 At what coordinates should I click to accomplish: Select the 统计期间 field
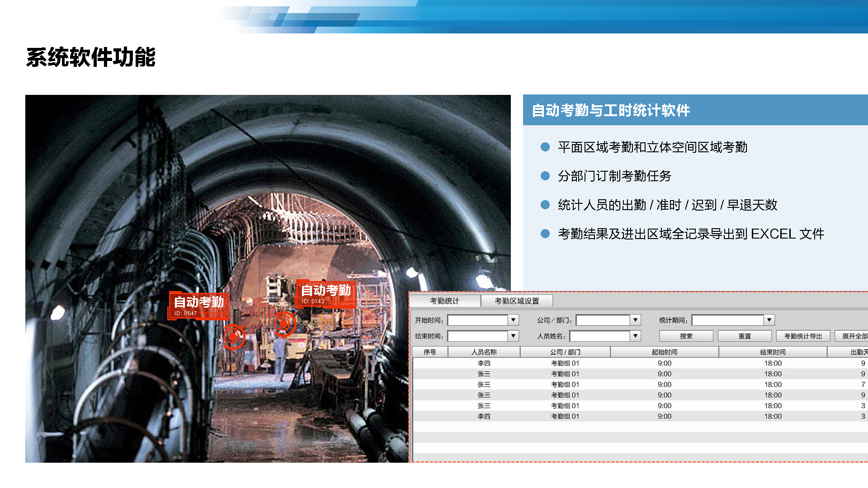tap(728, 320)
